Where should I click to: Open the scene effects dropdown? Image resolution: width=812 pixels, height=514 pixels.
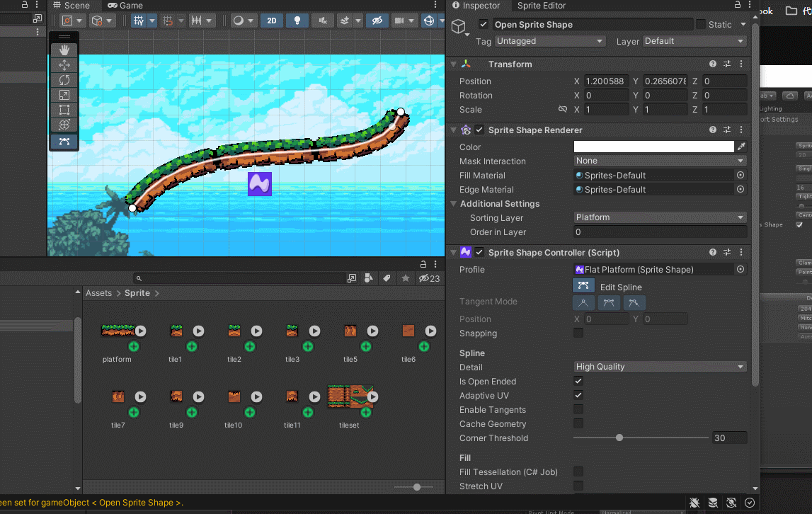pos(358,21)
